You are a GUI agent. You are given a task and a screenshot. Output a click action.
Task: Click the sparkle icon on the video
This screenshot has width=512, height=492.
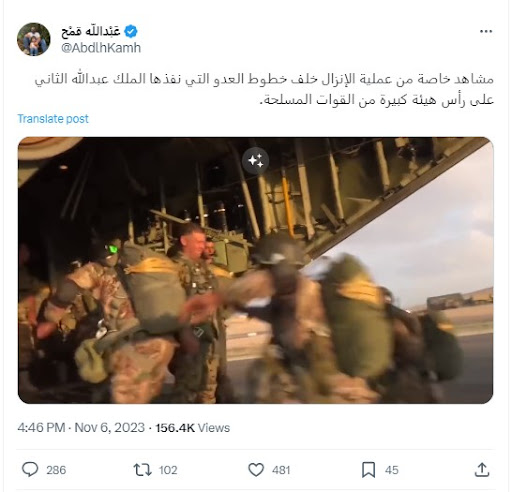256,161
